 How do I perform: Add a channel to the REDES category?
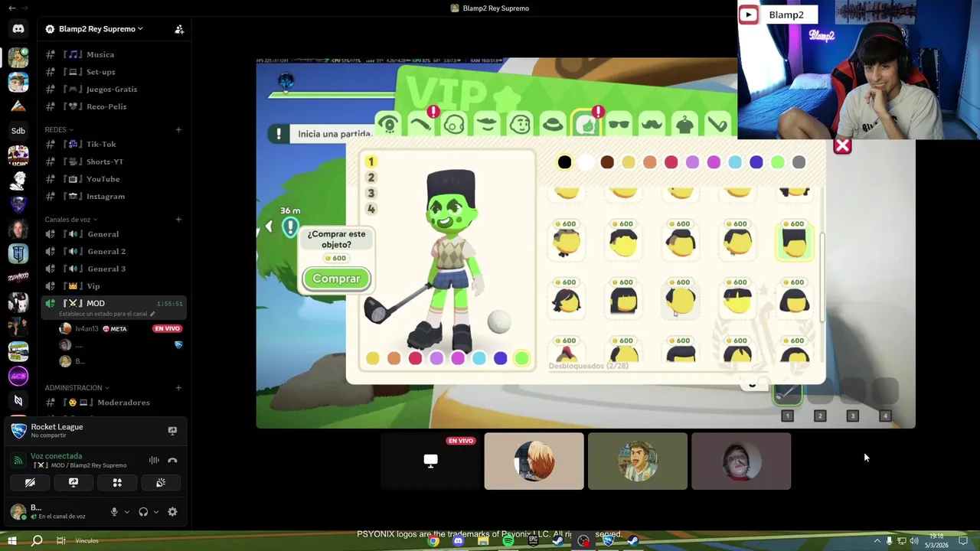[x=178, y=129]
